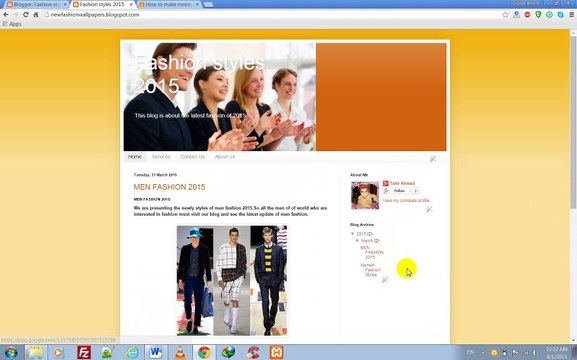
Task: Click the red stop-sign extension icon
Action: click(527, 15)
